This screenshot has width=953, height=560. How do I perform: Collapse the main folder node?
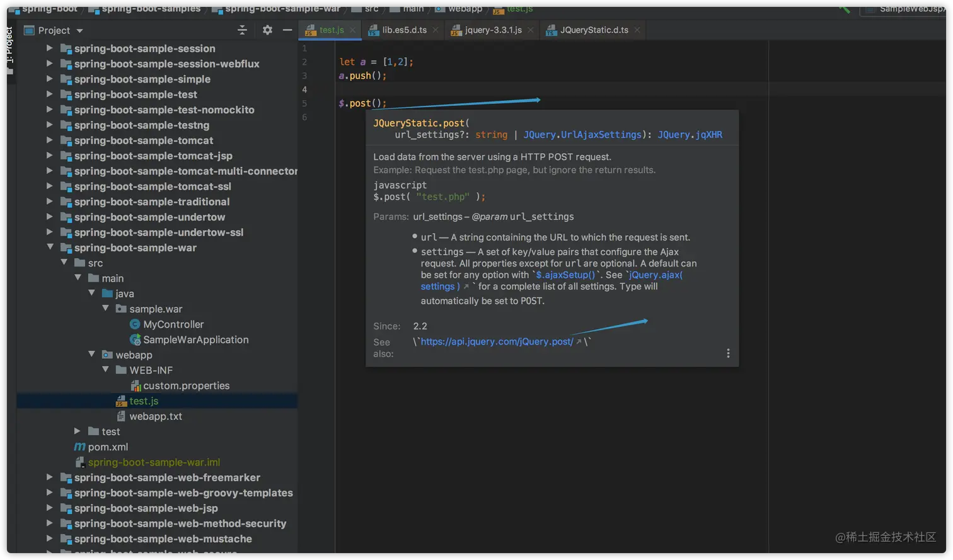point(78,278)
